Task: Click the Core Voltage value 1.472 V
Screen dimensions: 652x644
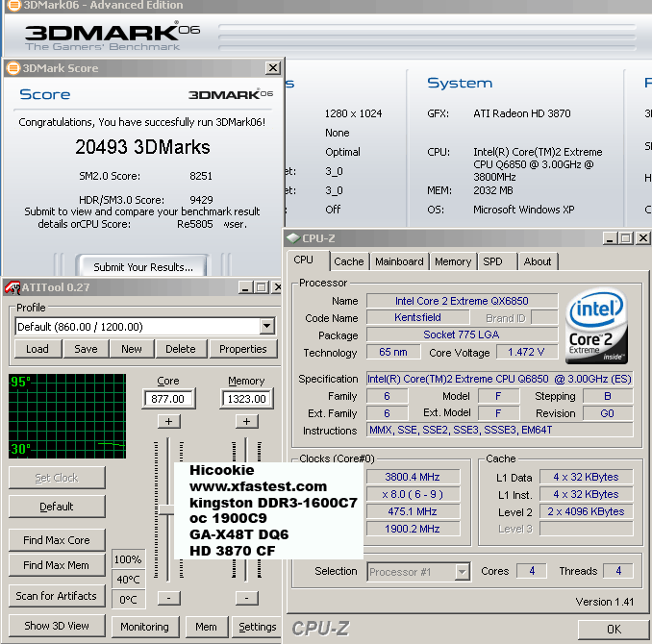Action: [x=526, y=352]
